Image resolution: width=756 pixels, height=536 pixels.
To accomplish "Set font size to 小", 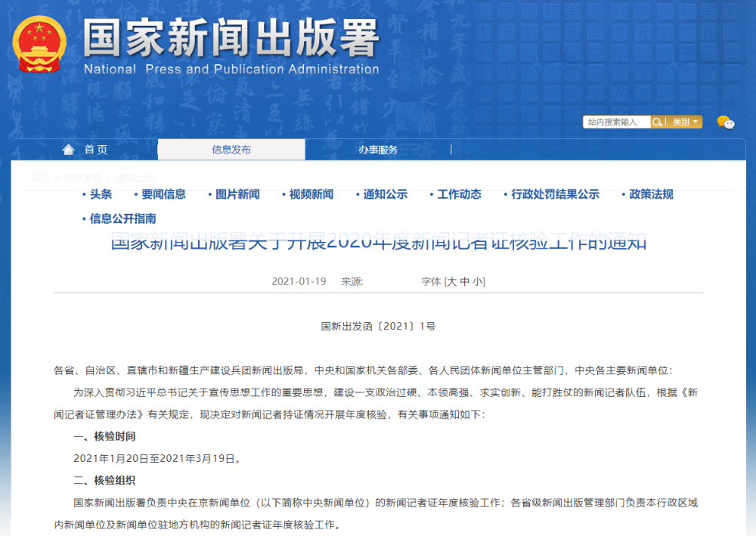I will [477, 281].
